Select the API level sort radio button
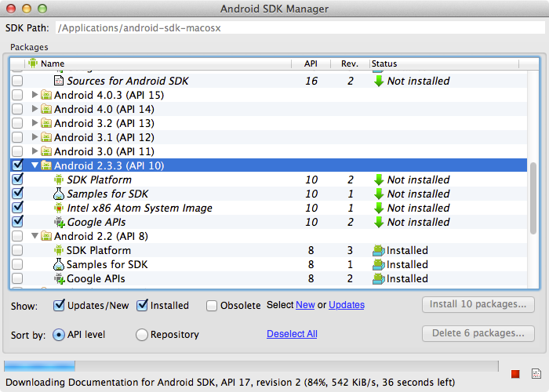Image resolution: width=549 pixels, height=392 pixels. pos(59,335)
